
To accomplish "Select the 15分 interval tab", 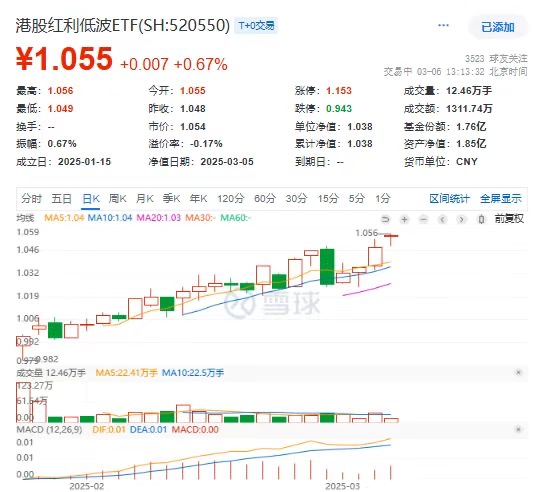I will click(x=328, y=199).
